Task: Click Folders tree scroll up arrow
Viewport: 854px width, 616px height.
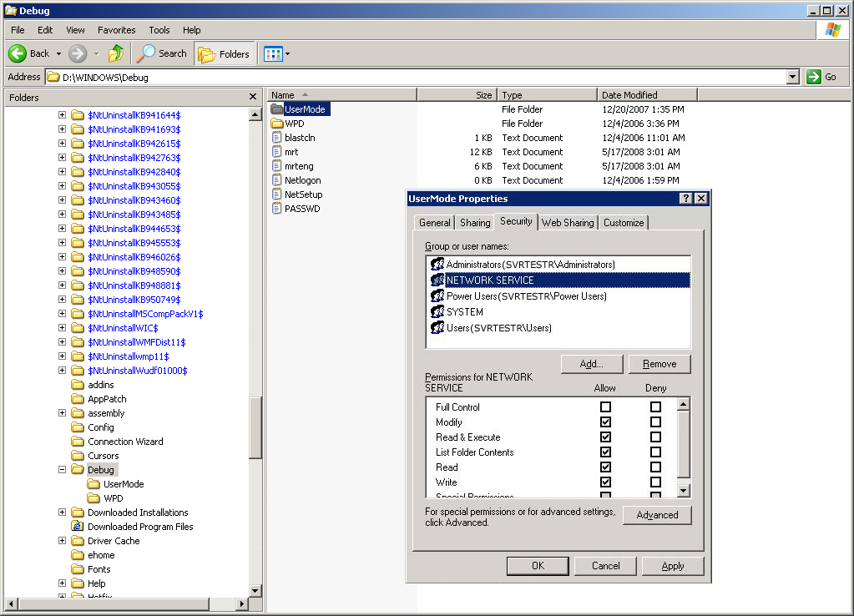Action: (255, 114)
